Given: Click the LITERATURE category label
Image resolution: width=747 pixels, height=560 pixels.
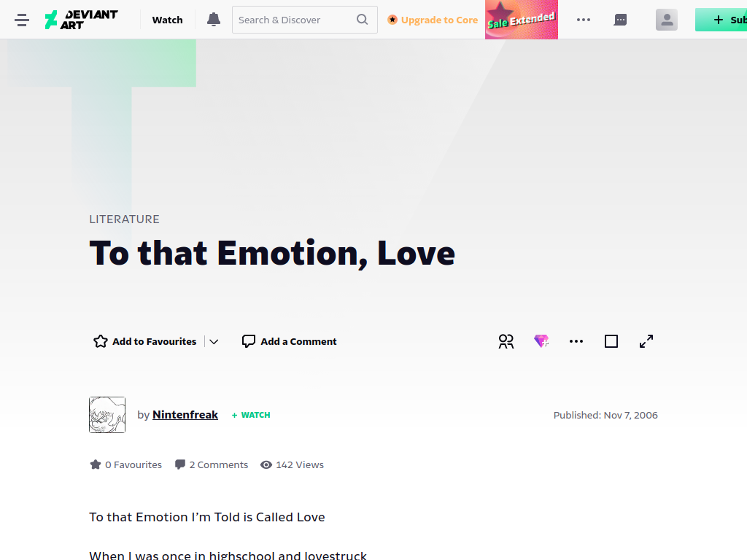Looking at the screenshot, I should tap(124, 219).
